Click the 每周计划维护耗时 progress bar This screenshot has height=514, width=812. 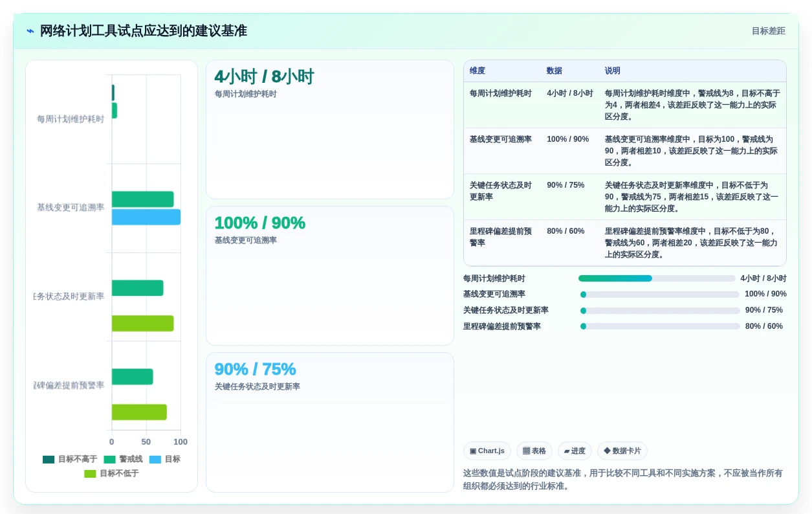(657, 278)
